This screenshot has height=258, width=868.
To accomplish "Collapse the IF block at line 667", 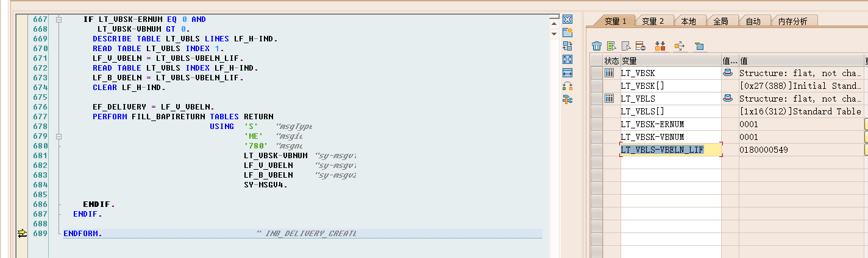I will [59, 19].
